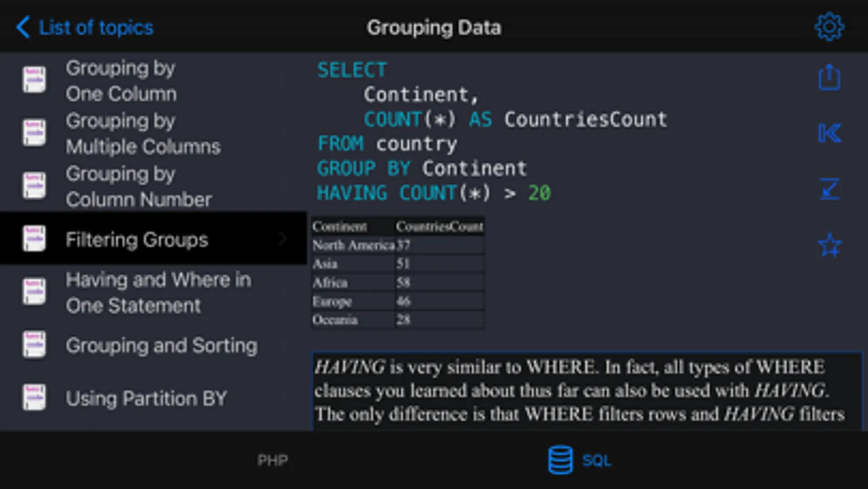Click the Grouping Data page title
The height and width of the screenshot is (489, 868).
434,27
